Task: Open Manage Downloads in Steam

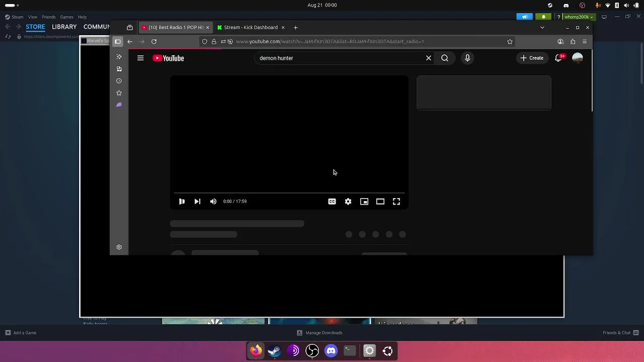Action: click(319, 333)
